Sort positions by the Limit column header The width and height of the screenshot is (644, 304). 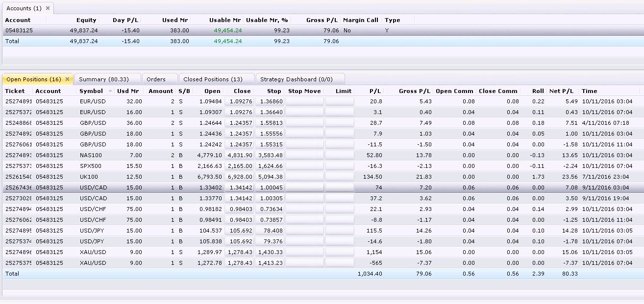point(344,91)
